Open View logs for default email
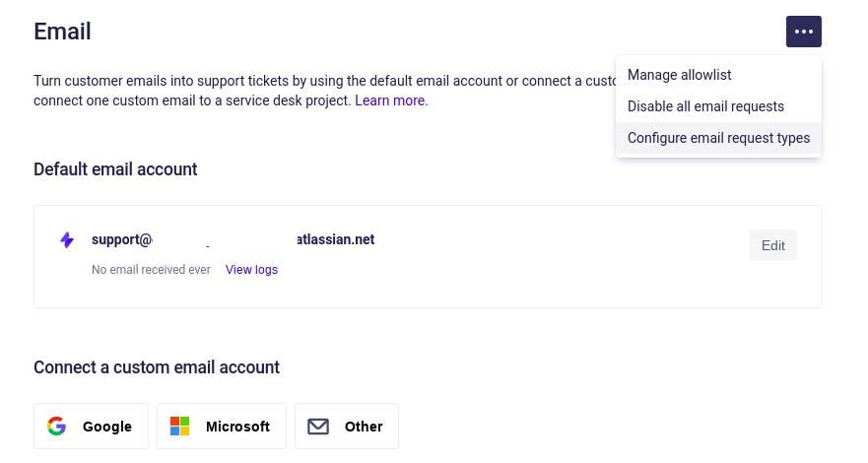Viewport: 868px width, 463px height. tap(251, 269)
